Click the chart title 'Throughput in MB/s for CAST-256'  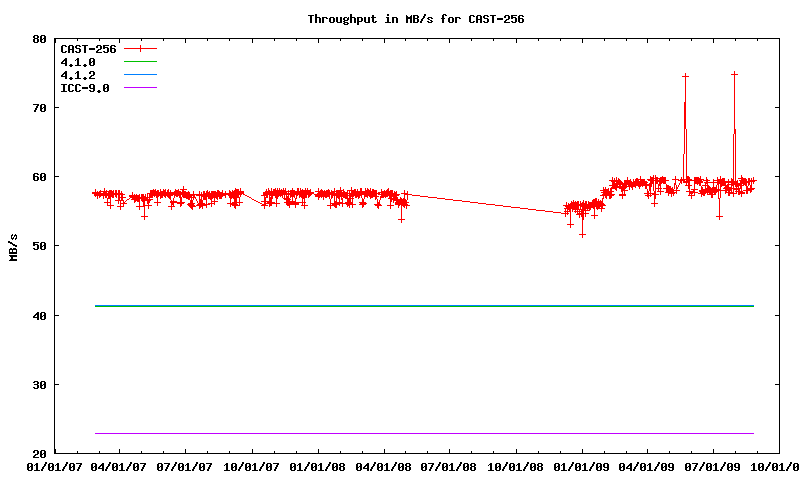pos(416,19)
